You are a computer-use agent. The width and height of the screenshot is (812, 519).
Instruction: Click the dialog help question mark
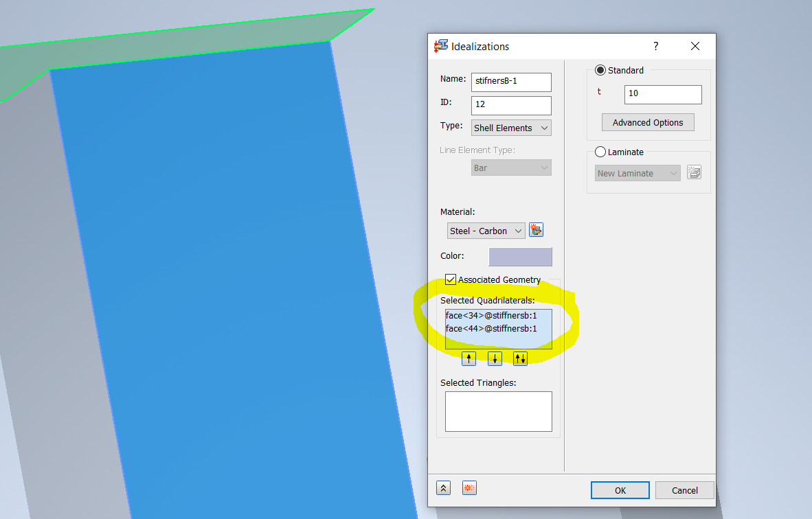click(655, 46)
